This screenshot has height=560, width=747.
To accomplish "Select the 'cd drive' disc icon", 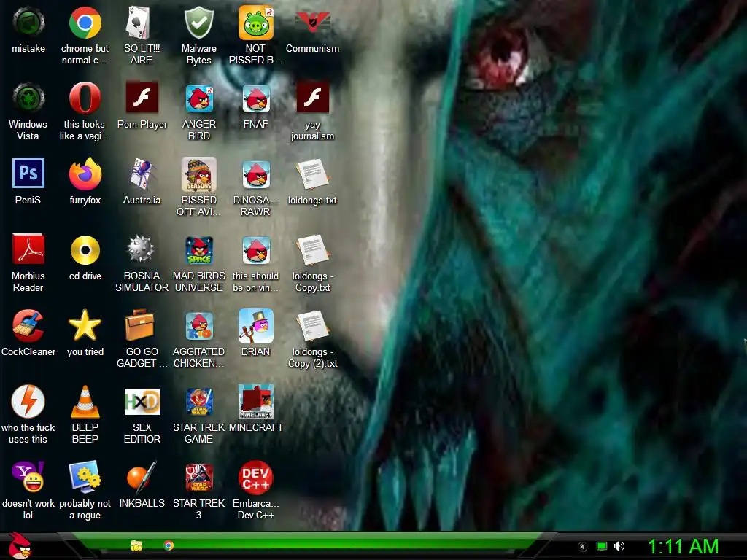I will tap(85, 249).
